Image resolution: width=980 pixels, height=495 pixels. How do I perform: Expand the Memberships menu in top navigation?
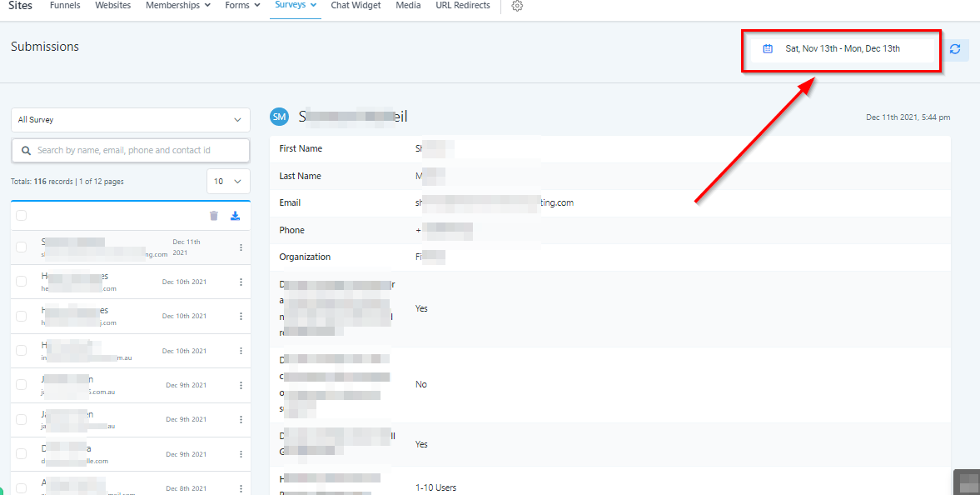pyautogui.click(x=177, y=6)
